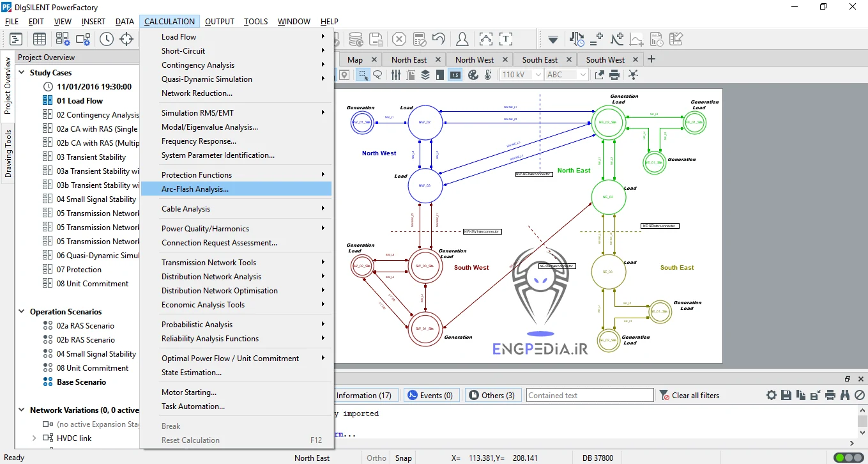868x464 pixels.
Task: Expand the HVDC link tree node
Action: tap(34, 438)
